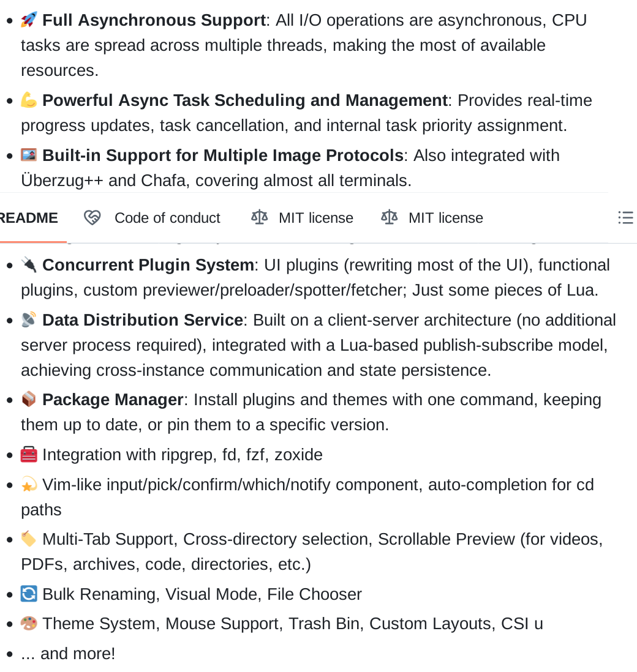Click the artist palette emoji before Theme System
Screen dimensions: 637x672
point(29,623)
